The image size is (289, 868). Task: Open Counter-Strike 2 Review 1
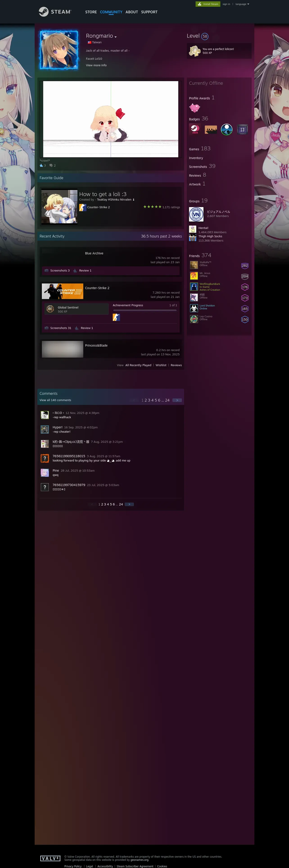87,328
